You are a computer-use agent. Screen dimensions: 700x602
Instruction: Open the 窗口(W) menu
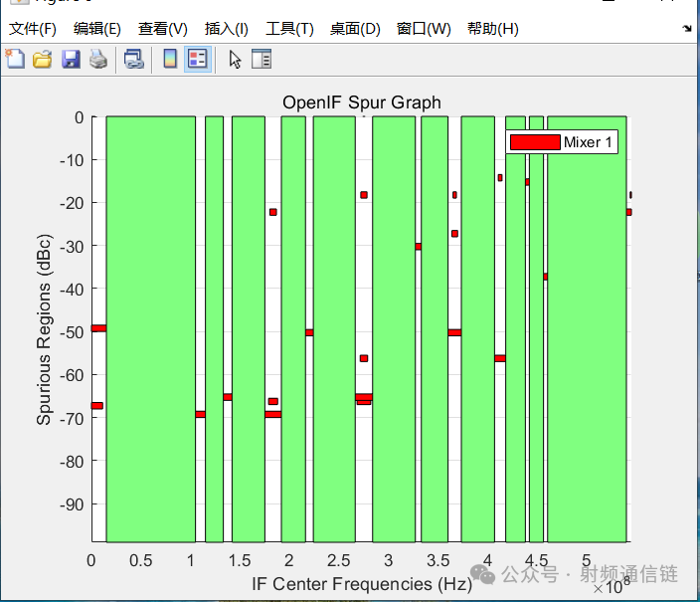coord(424,29)
